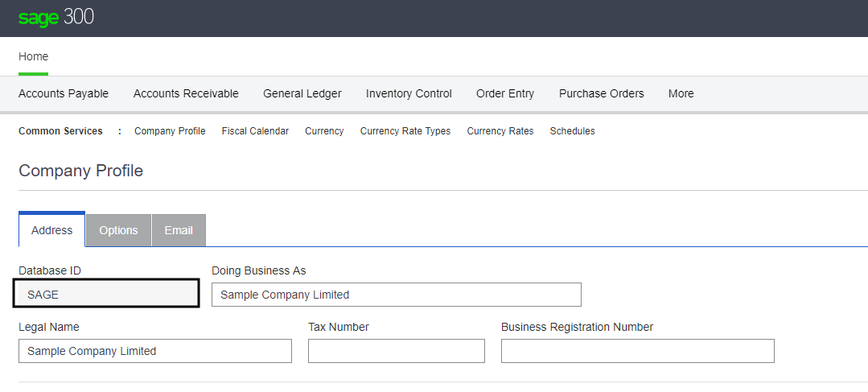Viewport: 868px width, 392px height.
Task: Open the Home tab
Action: [x=34, y=56]
